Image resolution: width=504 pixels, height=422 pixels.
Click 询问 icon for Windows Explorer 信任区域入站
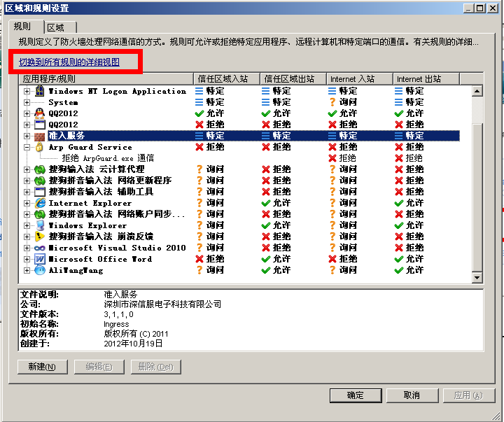click(199, 225)
